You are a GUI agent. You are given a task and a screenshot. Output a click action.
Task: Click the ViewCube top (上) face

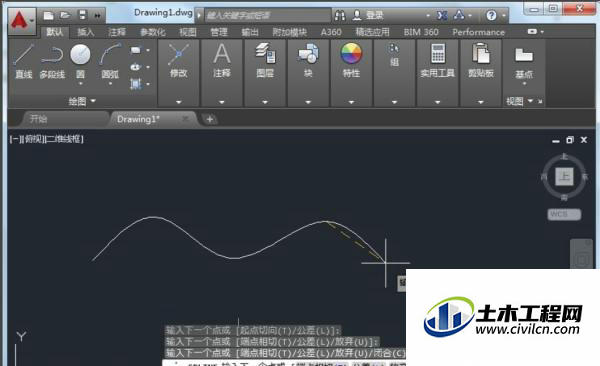point(564,176)
